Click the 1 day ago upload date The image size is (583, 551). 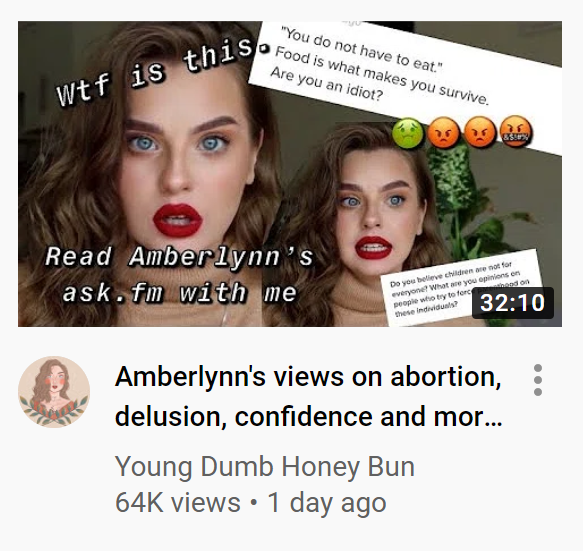pyautogui.click(x=327, y=503)
